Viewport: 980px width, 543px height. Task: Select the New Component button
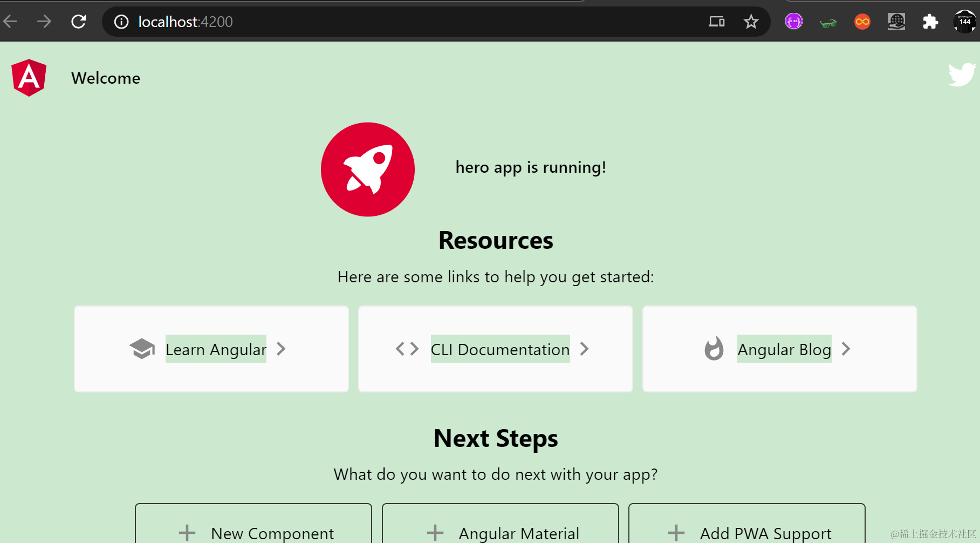click(253, 524)
